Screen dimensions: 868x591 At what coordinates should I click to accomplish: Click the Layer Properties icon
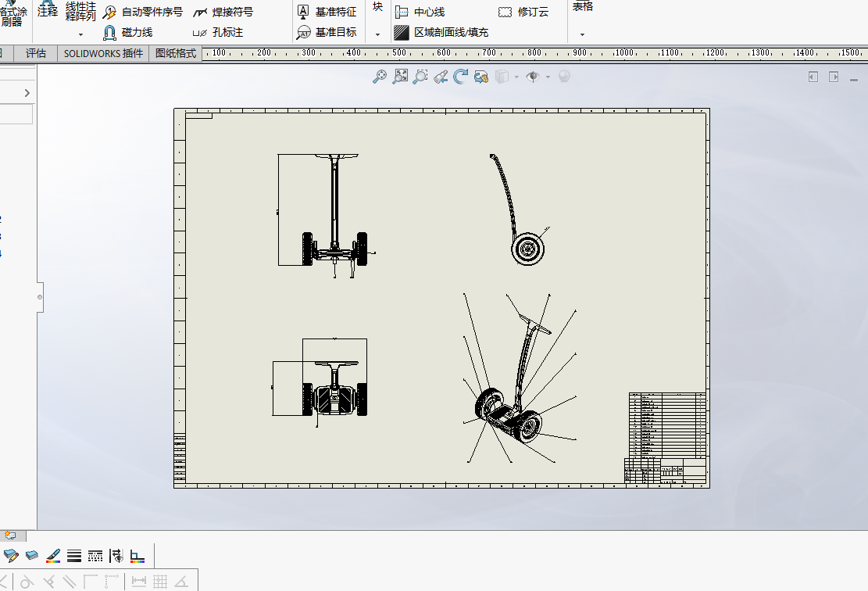click(31, 555)
